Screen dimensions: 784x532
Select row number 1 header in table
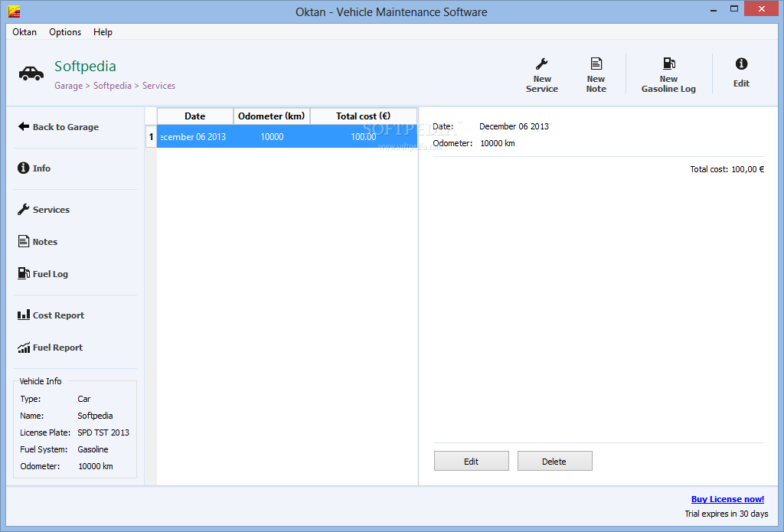[x=151, y=136]
